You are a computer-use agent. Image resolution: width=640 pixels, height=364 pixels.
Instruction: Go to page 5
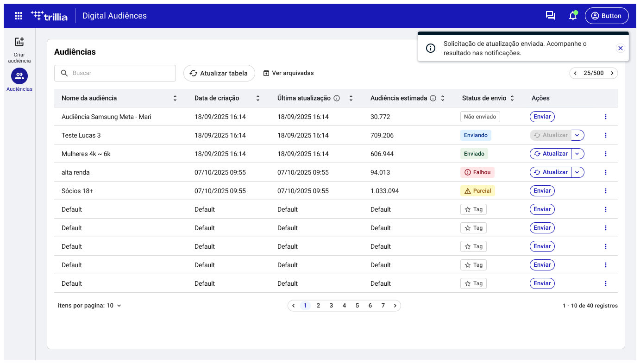pyautogui.click(x=358, y=306)
